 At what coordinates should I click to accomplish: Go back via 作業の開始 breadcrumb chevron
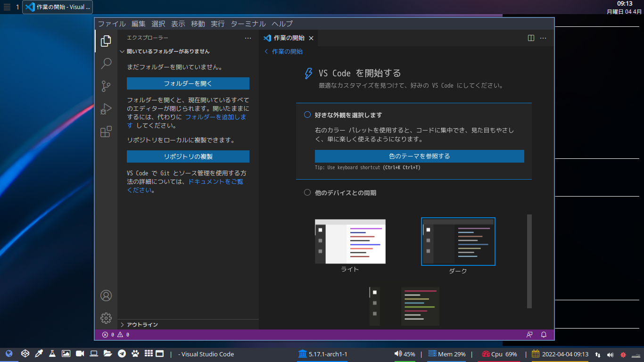click(266, 51)
